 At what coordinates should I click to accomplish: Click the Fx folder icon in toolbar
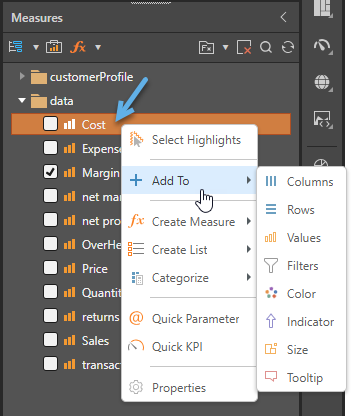coord(206,48)
